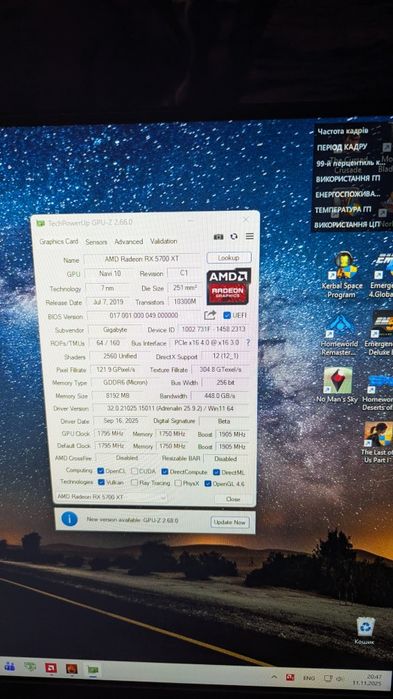Screen dimensions: 393x699
Task: Click overlay row ТЕМПЕРАТУРА ГП
Action: 344,209
